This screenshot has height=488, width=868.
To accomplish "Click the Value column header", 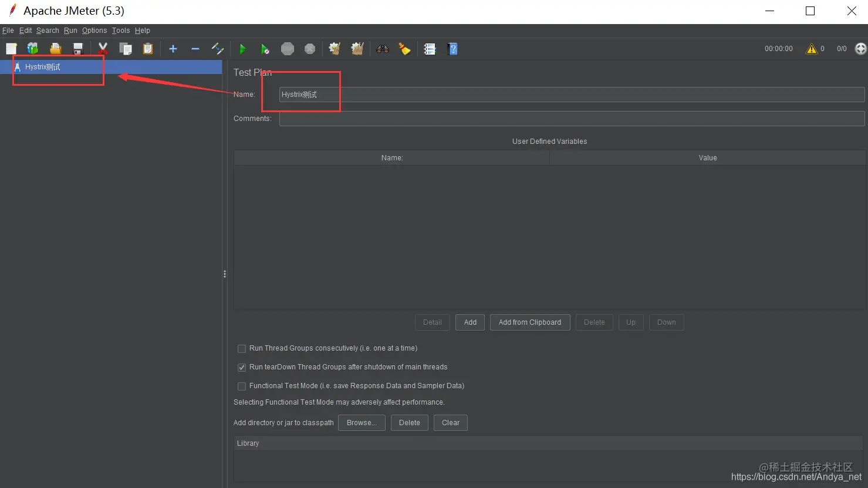I will pyautogui.click(x=707, y=158).
